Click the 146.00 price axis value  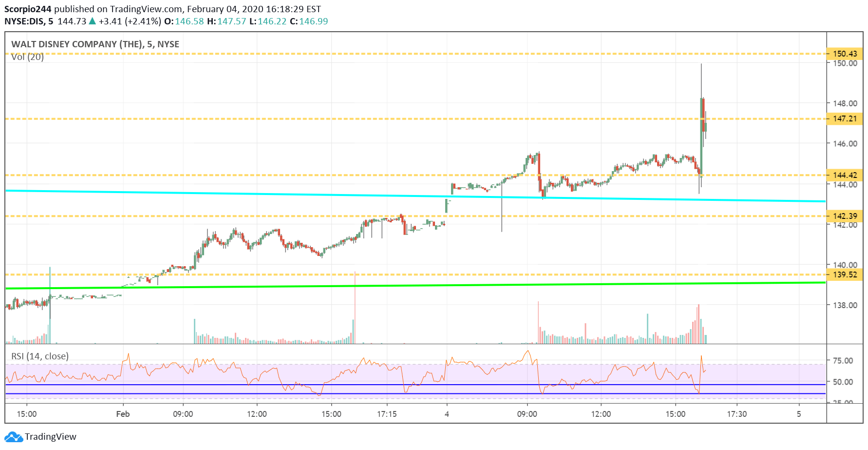(x=845, y=143)
